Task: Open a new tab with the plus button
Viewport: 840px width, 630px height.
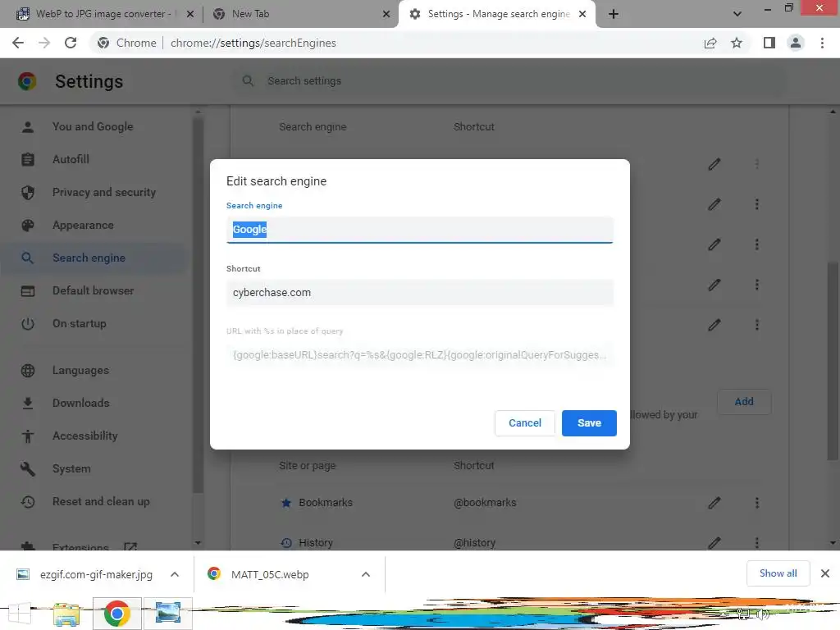Action: point(614,14)
